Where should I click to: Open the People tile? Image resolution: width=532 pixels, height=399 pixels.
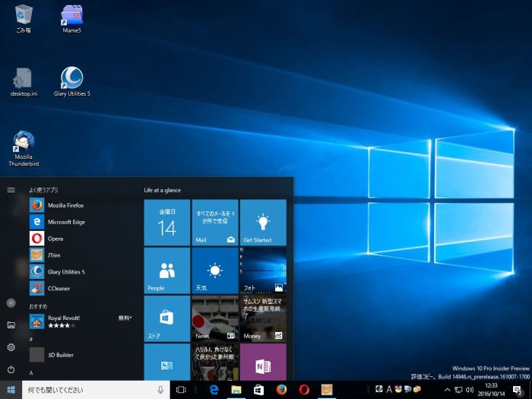click(x=167, y=271)
